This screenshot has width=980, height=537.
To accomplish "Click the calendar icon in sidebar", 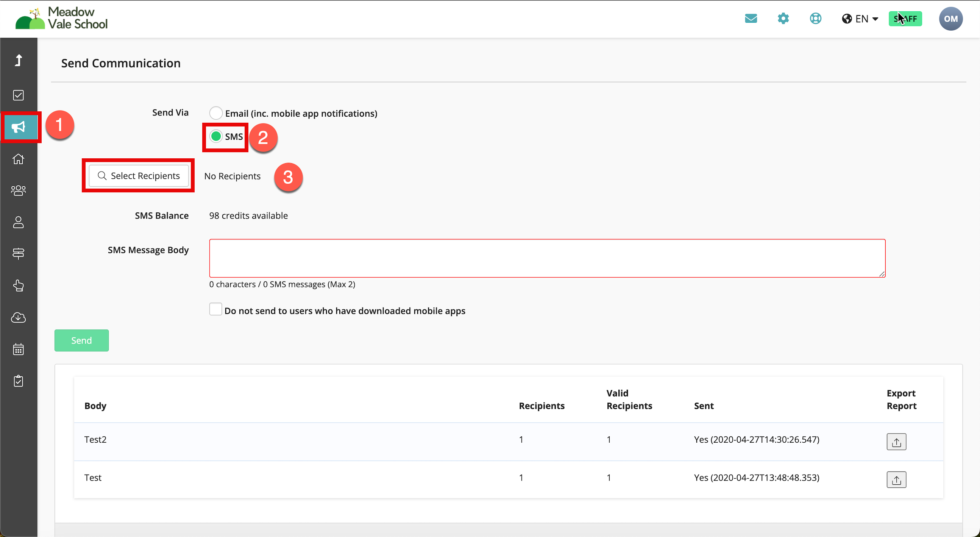I will point(18,349).
